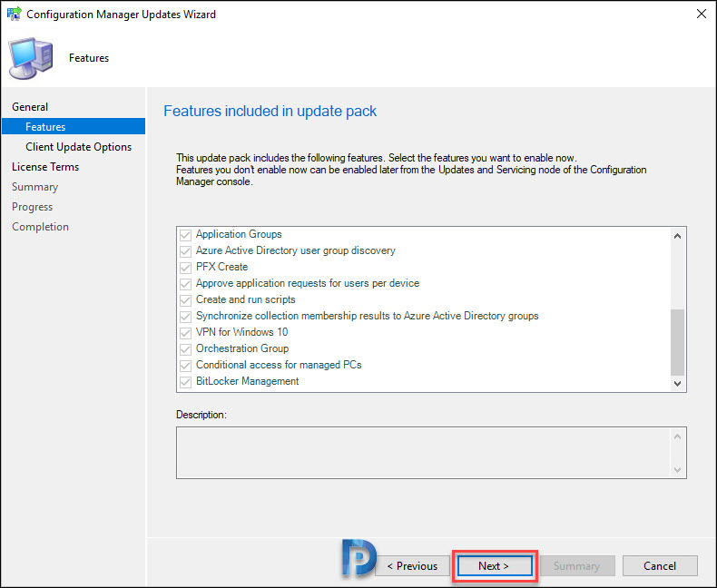Select the Summary step in sidebar
This screenshot has height=588, width=717.
34,187
